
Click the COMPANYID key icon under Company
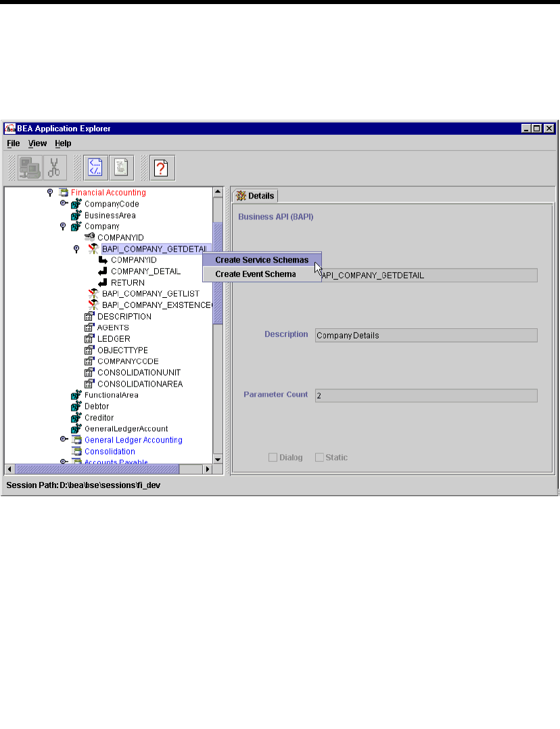point(90,237)
